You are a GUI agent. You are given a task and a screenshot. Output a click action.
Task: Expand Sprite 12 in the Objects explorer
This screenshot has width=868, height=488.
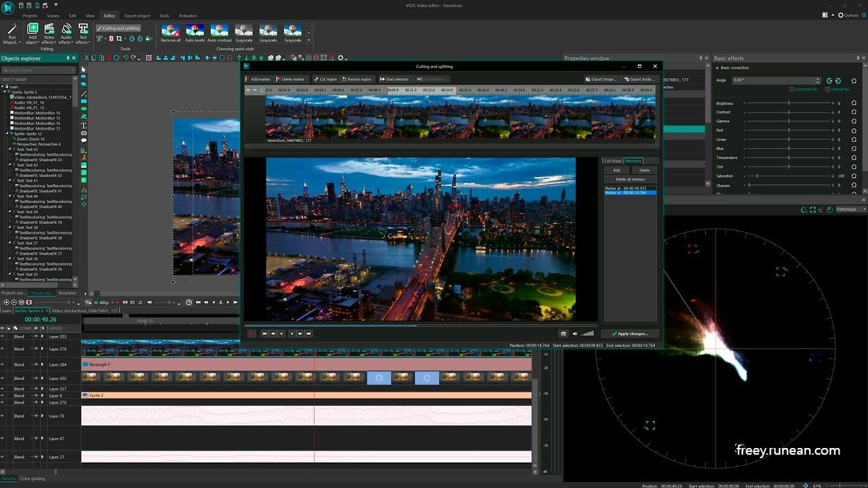5,132
